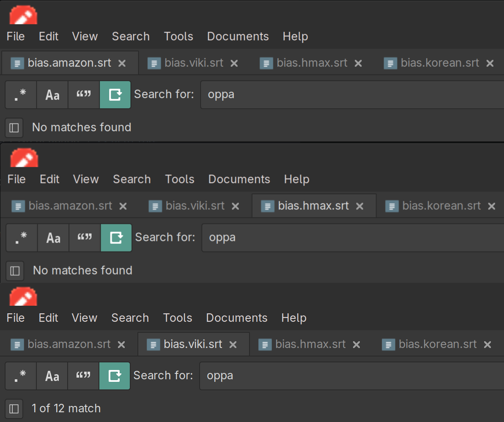504x422 pixels.
Task: Close bias.amazon.srt tab in top window
Action: [x=122, y=63]
